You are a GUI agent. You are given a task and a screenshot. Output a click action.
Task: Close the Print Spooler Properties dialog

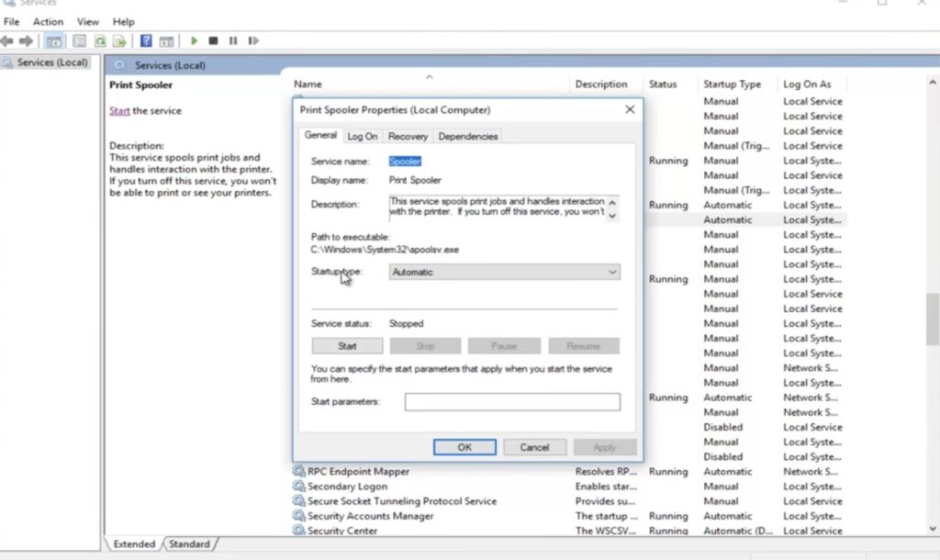[x=630, y=109]
